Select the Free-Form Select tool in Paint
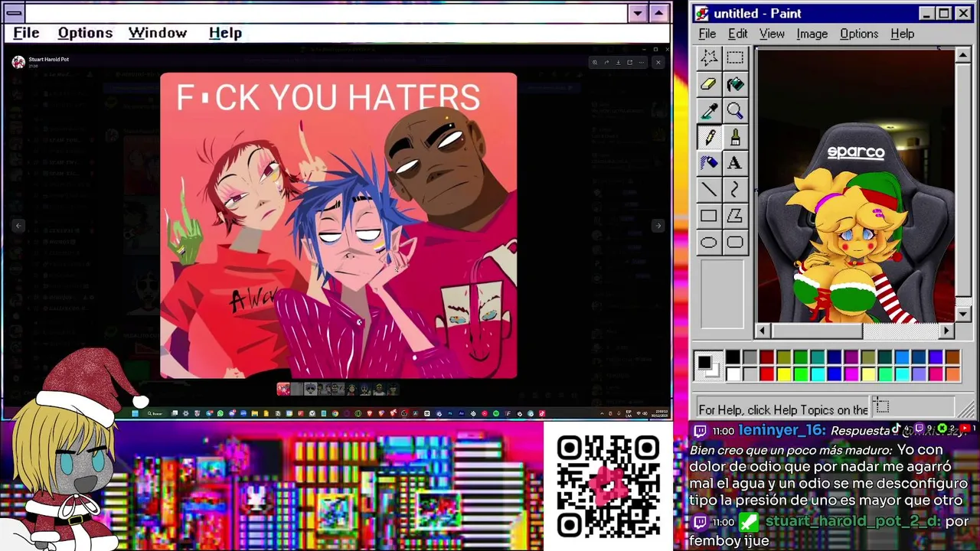The width and height of the screenshot is (980, 551). [709, 57]
